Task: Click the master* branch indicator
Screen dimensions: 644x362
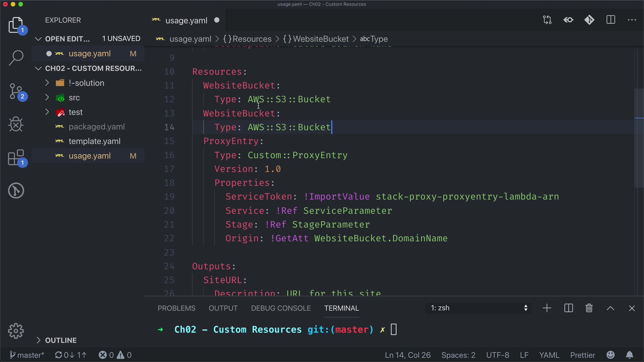Action: click(x=27, y=355)
